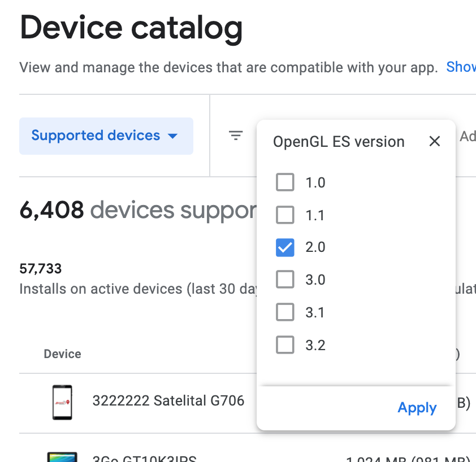This screenshot has width=476, height=462.
Task: Open the Supported devices dropdown
Action: [x=106, y=136]
